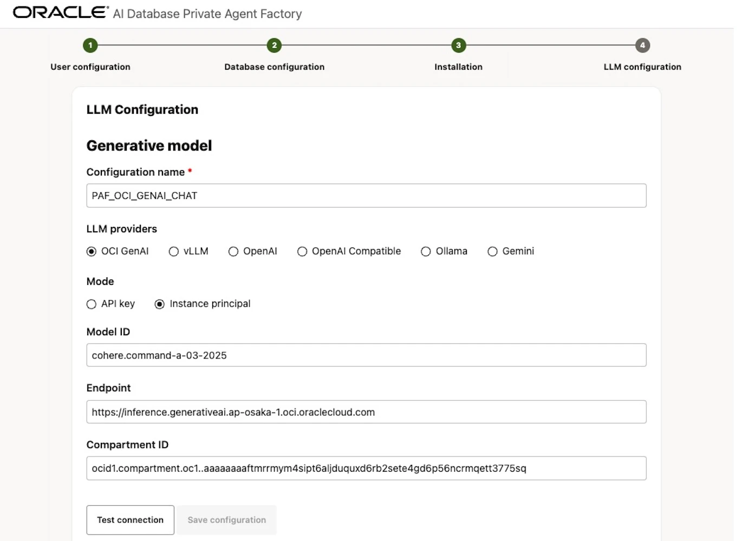Go to step 1 User configuration circle

tap(90, 45)
